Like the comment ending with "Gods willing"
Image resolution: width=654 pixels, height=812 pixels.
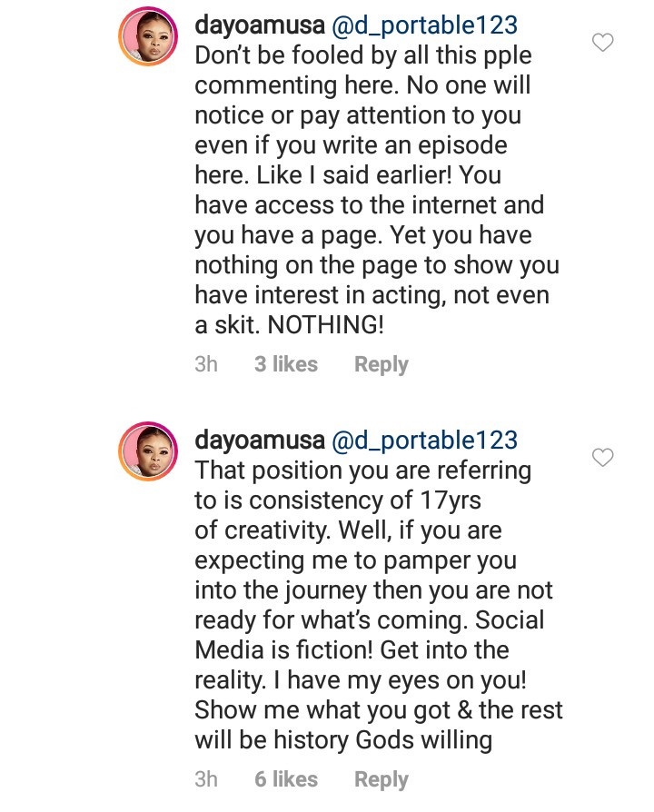[x=602, y=457]
